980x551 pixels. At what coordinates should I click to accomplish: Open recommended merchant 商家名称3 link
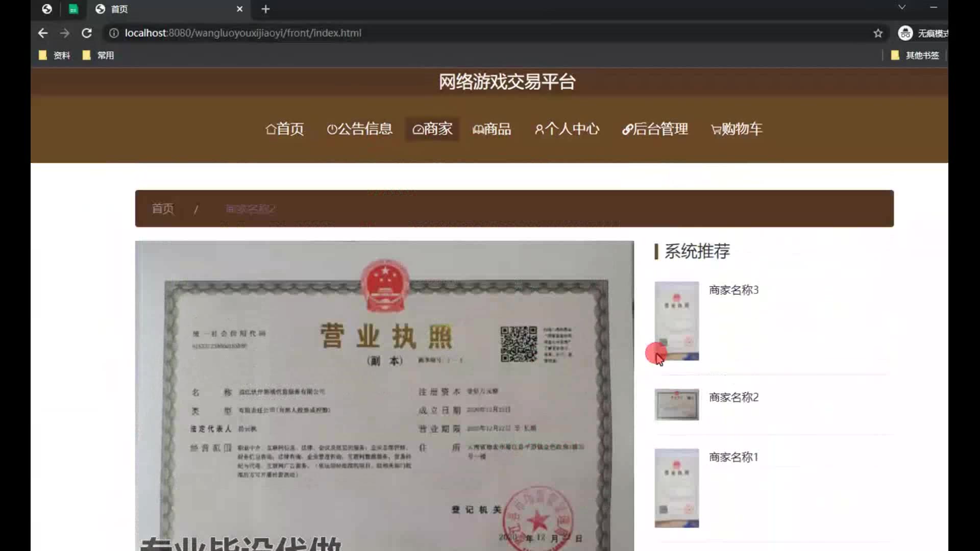[x=734, y=290]
